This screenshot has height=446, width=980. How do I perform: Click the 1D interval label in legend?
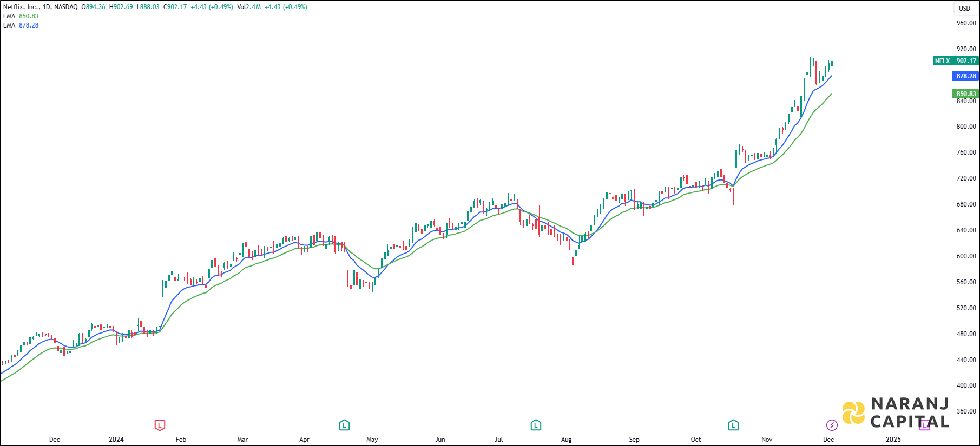click(47, 7)
